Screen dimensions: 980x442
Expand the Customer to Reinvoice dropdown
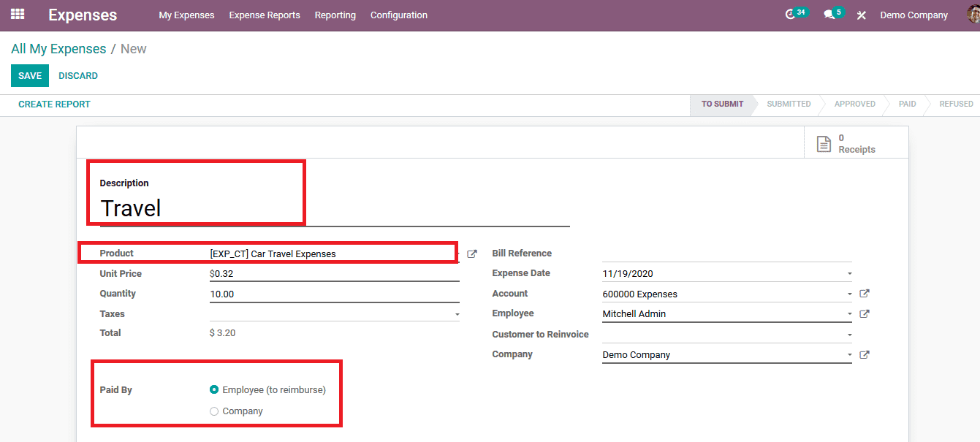849,335
